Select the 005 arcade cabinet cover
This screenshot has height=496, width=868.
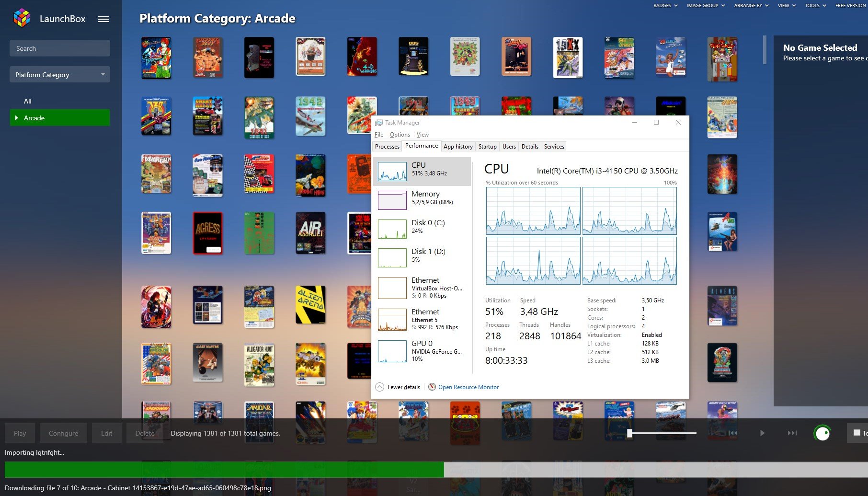(x=413, y=57)
